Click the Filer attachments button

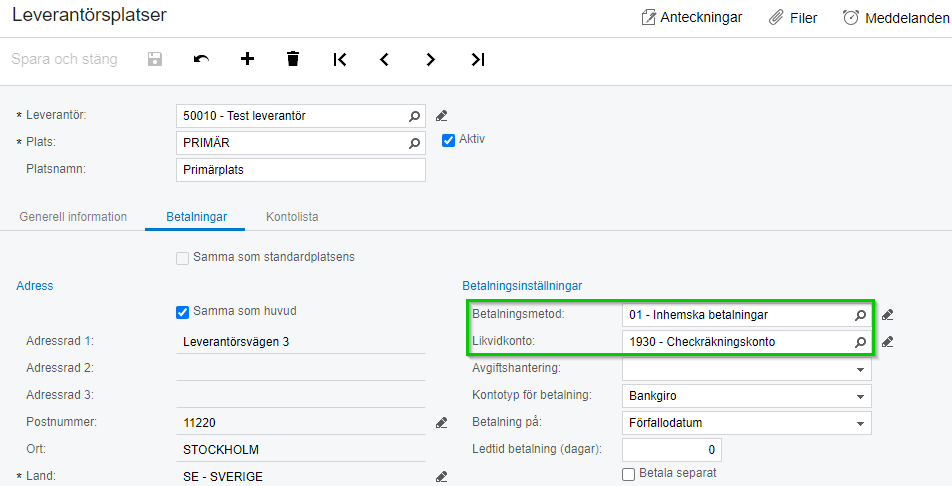coord(793,17)
